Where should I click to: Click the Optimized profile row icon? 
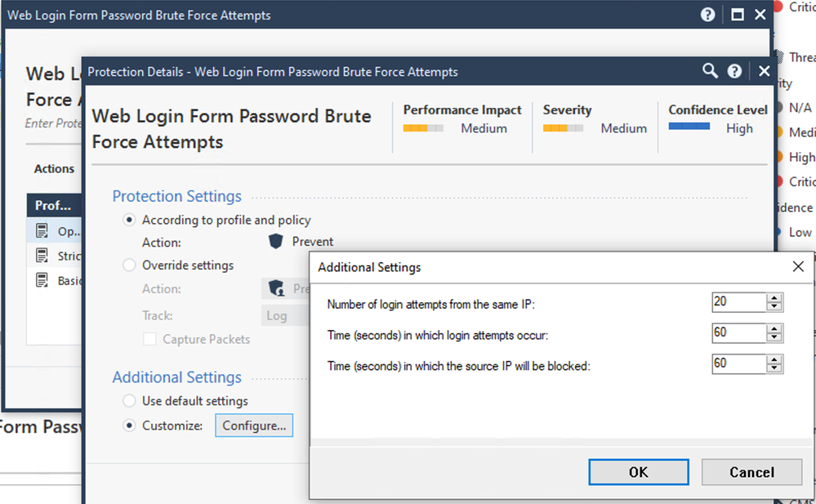click(42, 230)
